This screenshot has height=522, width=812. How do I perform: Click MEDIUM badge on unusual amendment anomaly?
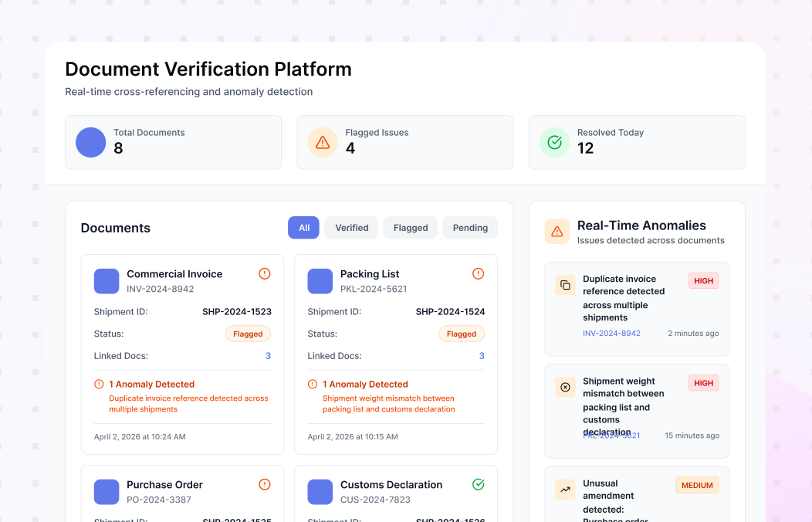[698, 485]
